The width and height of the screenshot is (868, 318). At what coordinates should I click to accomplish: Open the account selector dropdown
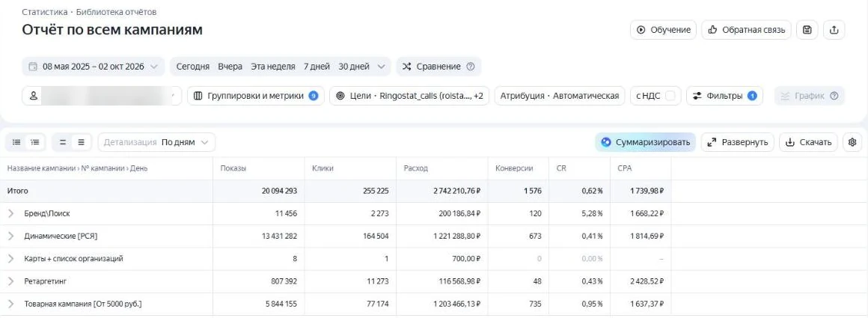click(x=102, y=96)
